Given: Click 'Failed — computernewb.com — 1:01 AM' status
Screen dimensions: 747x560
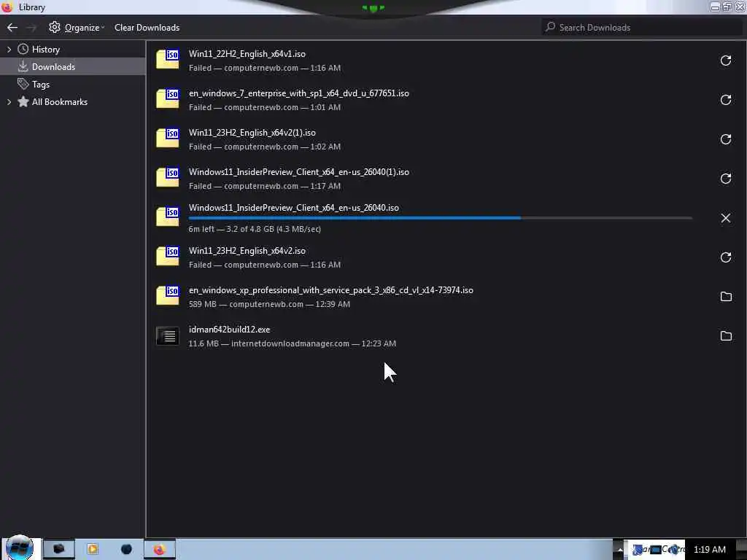Looking at the screenshot, I should click(264, 108).
